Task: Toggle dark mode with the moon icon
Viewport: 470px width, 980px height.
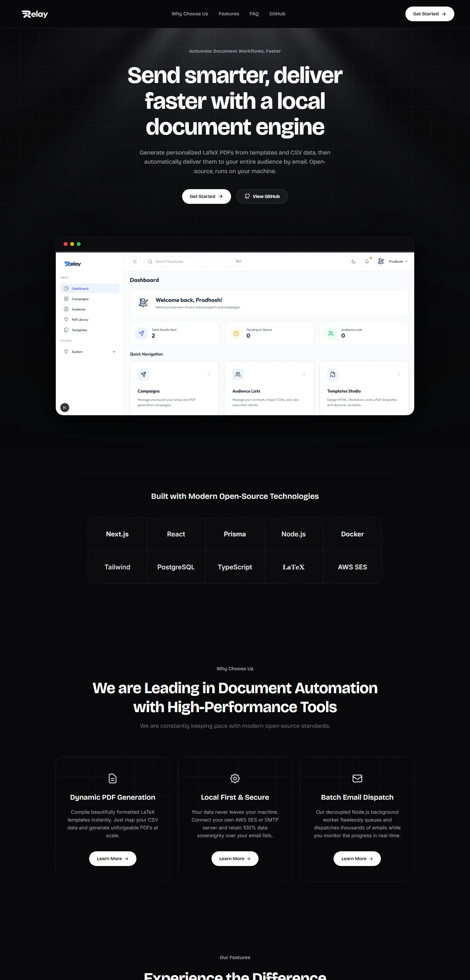Action: point(353,261)
